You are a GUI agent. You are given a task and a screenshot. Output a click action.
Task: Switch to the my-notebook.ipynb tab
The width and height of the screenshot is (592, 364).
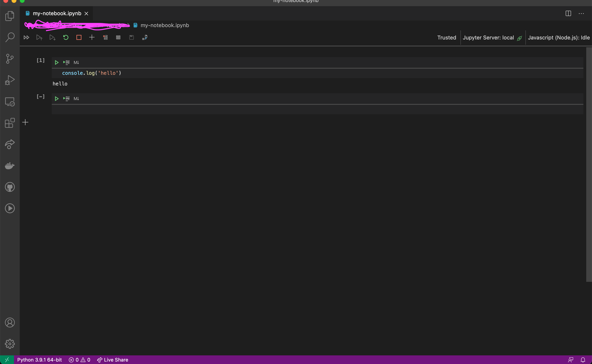[x=57, y=13]
